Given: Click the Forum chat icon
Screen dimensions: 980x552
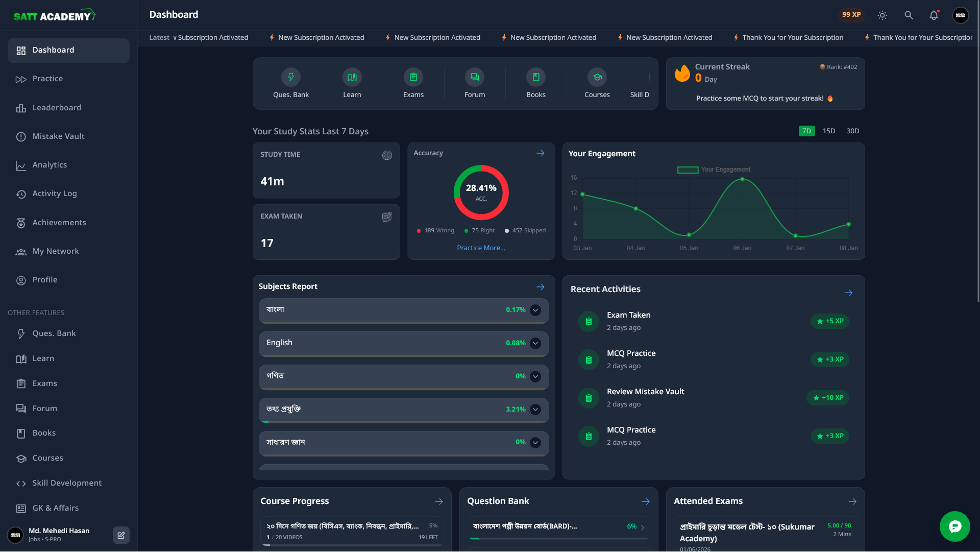Looking at the screenshot, I should pos(475,77).
